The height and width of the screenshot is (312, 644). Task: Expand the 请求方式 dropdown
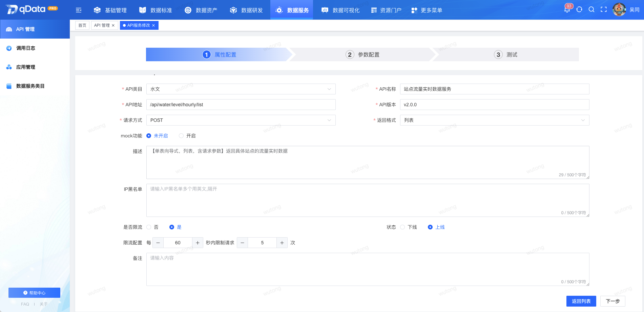tap(241, 120)
